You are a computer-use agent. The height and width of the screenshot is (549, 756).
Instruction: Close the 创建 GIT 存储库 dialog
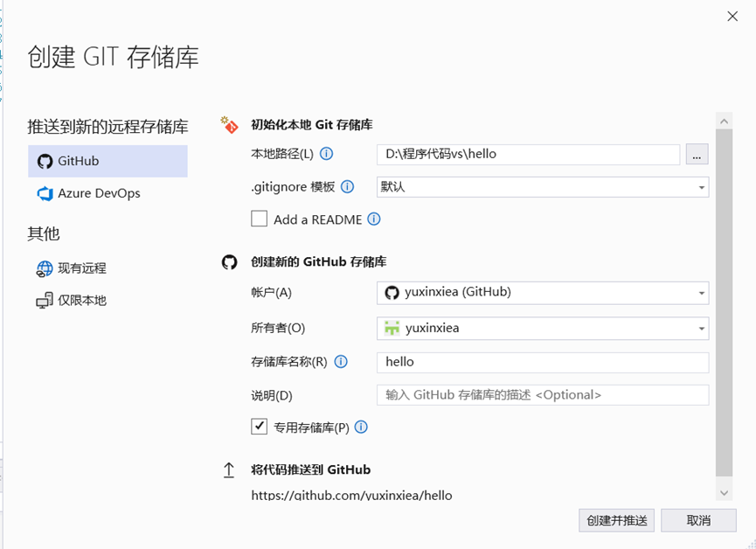pos(732,17)
